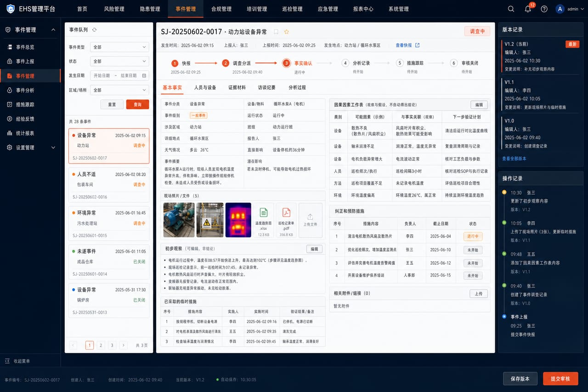Refresh the 事件队列 list
Image resolution: width=588 pixels, height=392 pixels.
click(x=95, y=29)
